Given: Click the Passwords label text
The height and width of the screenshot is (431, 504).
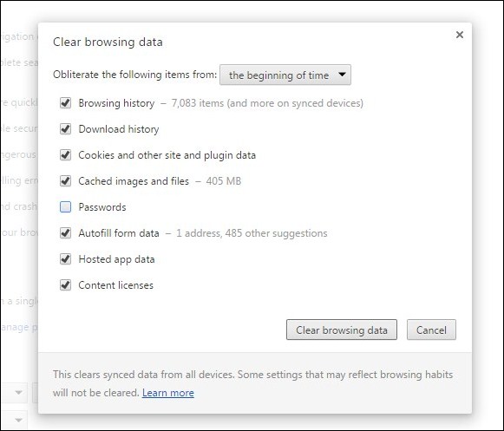Looking at the screenshot, I should (x=102, y=207).
